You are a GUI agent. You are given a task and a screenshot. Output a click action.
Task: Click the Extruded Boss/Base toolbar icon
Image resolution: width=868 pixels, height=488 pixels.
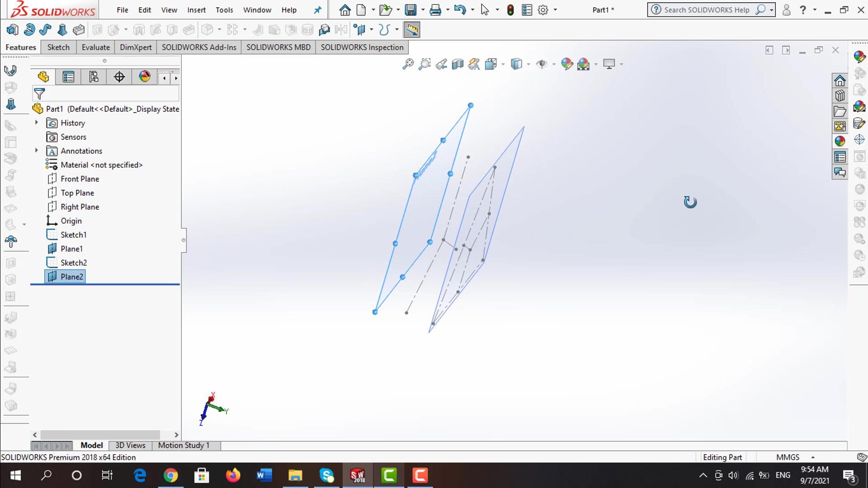(13, 30)
